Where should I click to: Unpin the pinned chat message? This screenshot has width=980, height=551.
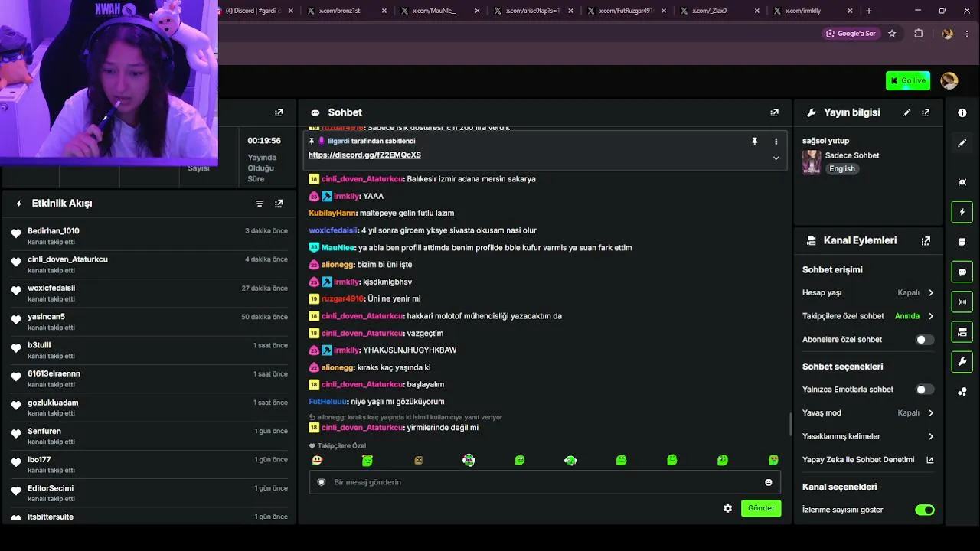point(754,142)
